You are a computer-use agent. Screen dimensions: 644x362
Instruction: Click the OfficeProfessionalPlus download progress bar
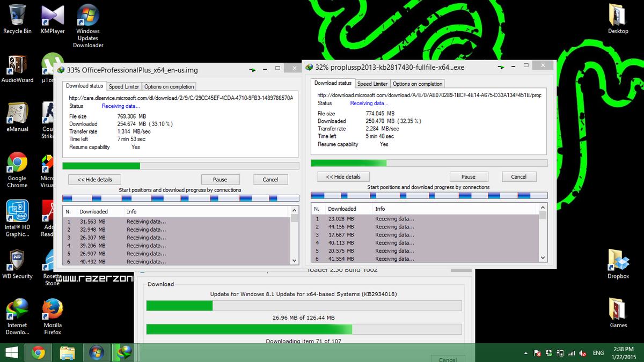click(x=181, y=166)
